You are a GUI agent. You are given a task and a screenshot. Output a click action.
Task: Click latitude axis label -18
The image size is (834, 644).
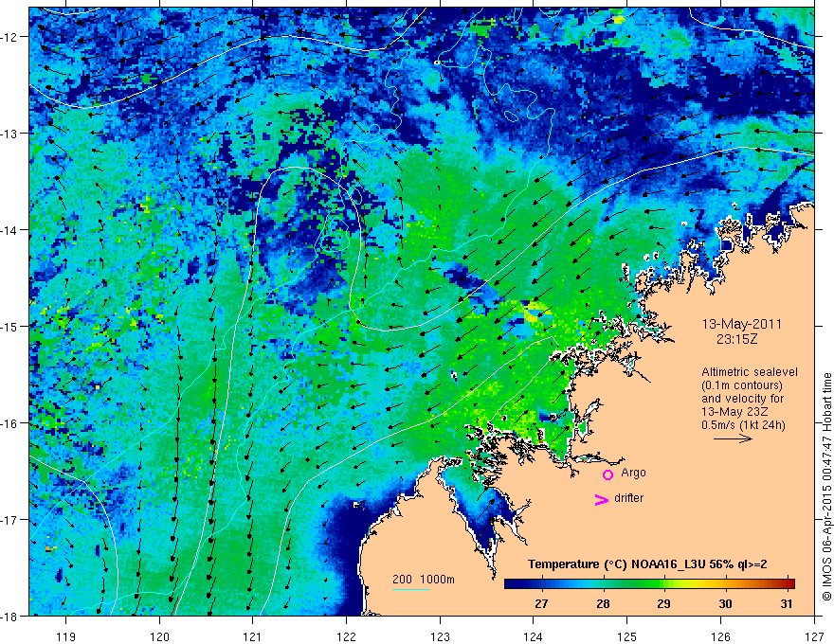coord(9,616)
